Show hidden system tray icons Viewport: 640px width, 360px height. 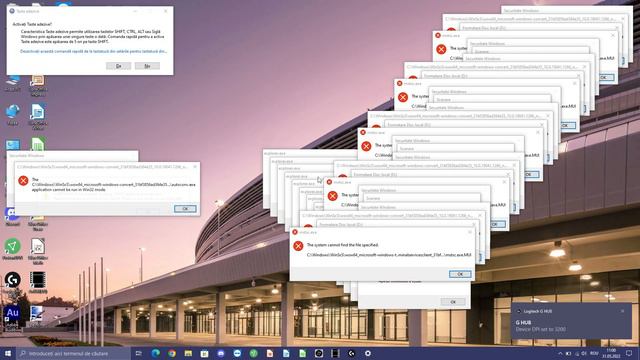tap(560, 353)
